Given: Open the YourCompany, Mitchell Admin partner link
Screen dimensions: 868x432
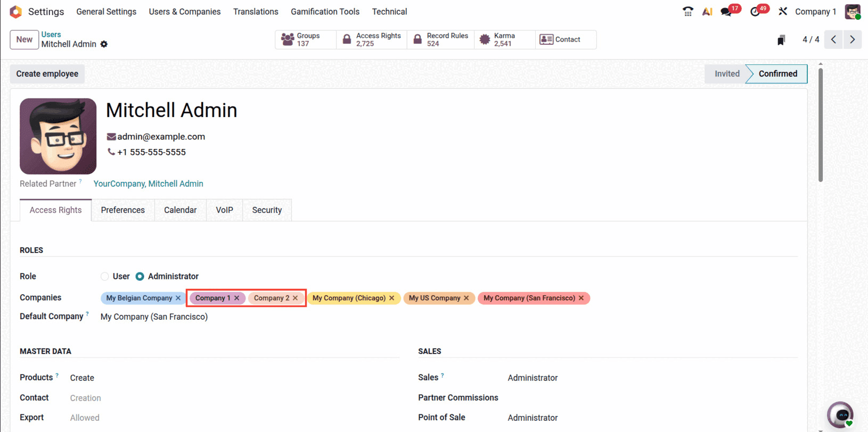Looking at the screenshot, I should (149, 184).
